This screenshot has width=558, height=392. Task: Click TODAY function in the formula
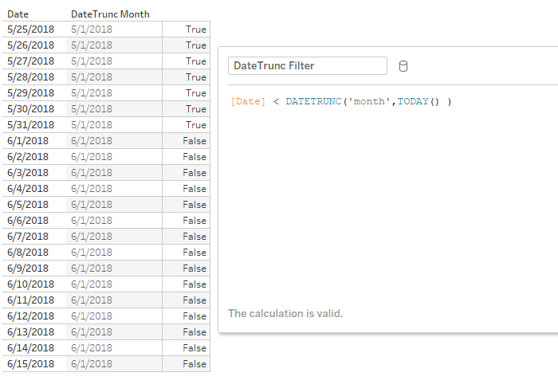click(413, 101)
